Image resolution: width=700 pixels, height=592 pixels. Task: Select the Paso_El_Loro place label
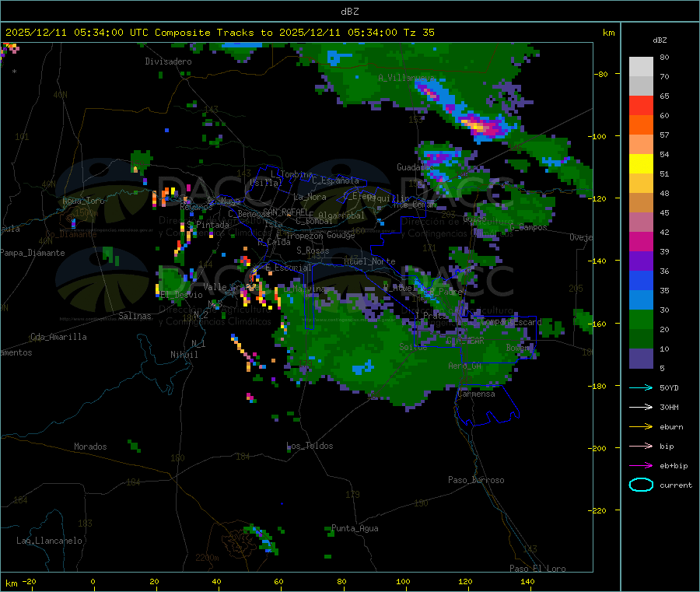[537, 569]
